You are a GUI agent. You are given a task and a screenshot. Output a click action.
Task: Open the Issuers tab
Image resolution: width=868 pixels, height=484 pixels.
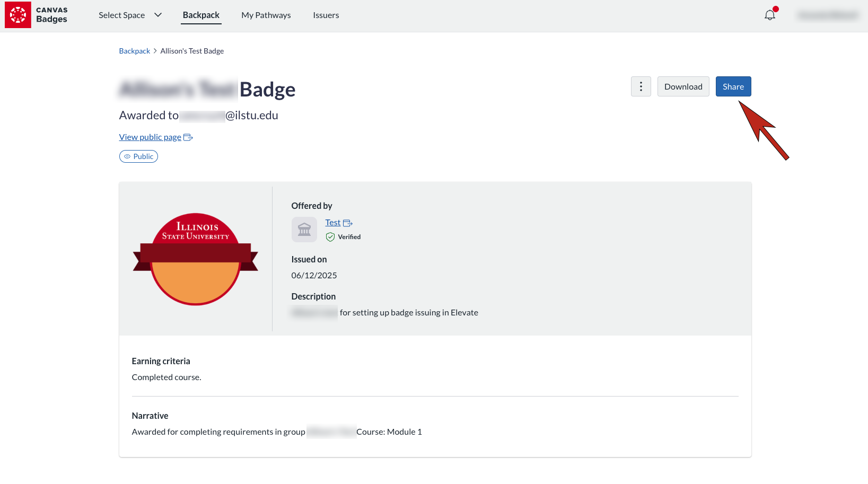(326, 15)
